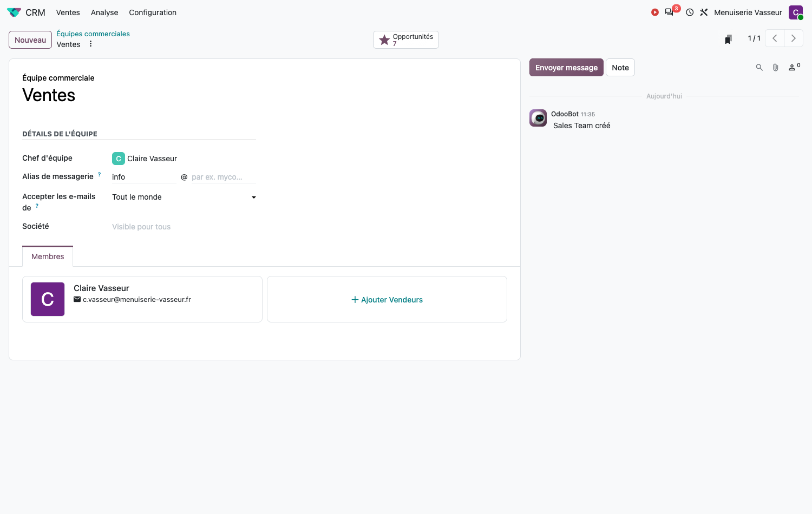
Task: Attach files with the paperclip icon
Action: click(x=776, y=68)
